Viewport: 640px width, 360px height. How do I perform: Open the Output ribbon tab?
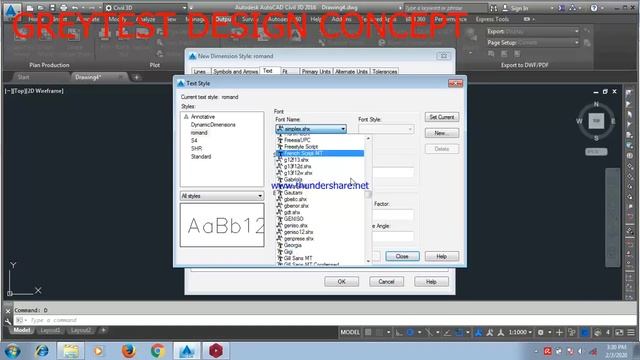tap(223, 19)
